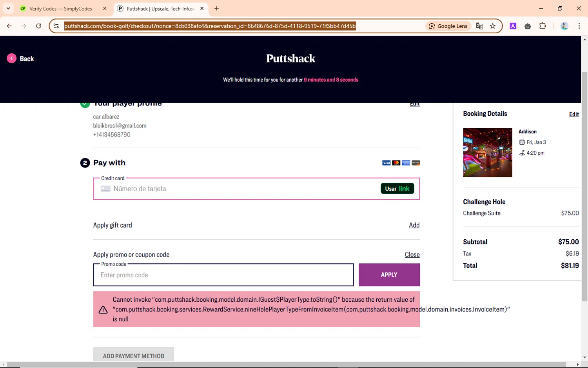Click the step 2 Pay with badge
Image resolution: width=588 pixels, height=368 pixels.
point(85,163)
